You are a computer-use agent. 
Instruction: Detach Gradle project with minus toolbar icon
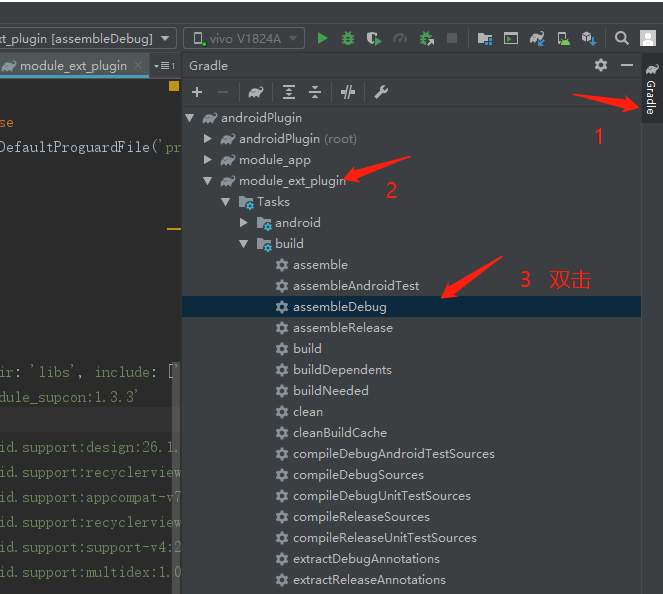pyautogui.click(x=223, y=92)
